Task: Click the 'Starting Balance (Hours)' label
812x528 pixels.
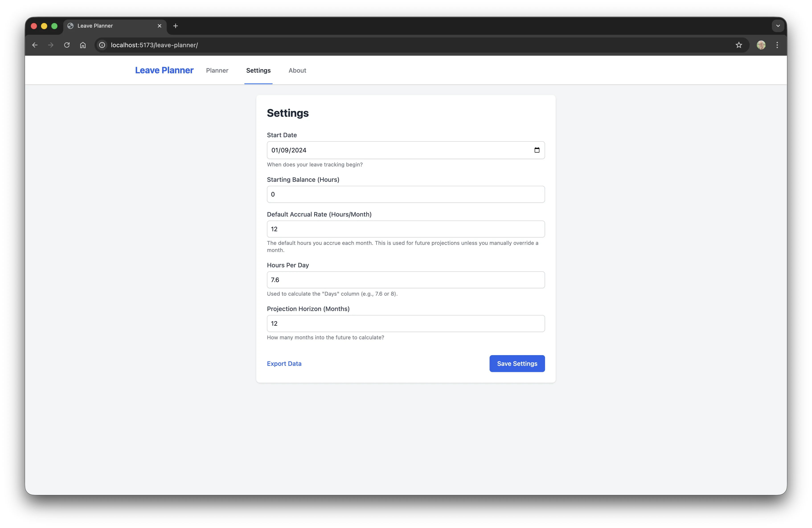Action: 303,180
